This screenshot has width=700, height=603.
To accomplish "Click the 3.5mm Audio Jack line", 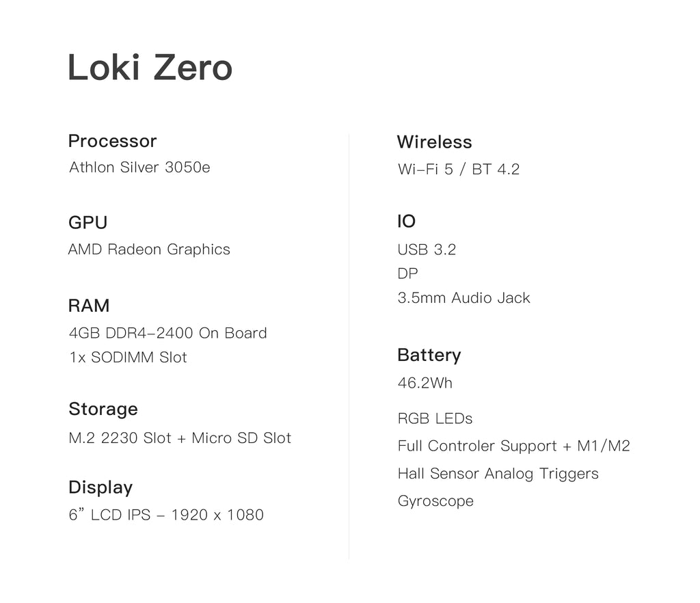I will tap(464, 297).
